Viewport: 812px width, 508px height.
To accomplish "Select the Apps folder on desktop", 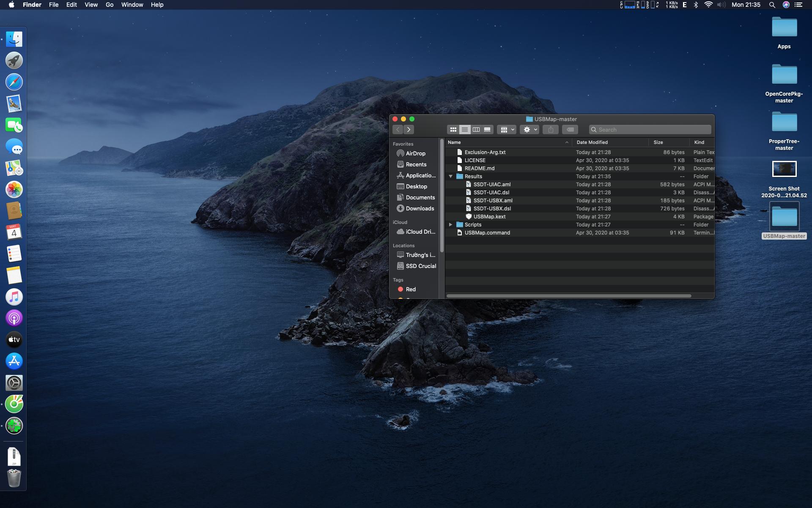I will [x=784, y=27].
